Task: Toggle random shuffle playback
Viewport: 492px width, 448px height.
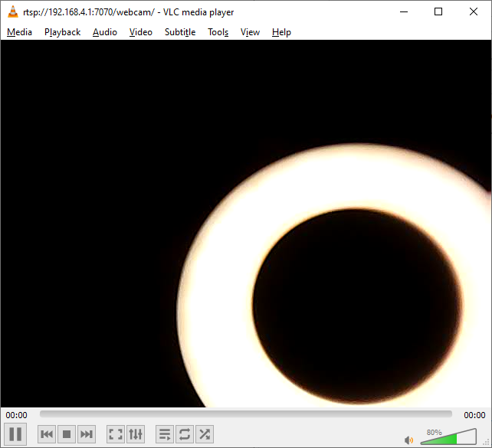Action: pos(205,434)
